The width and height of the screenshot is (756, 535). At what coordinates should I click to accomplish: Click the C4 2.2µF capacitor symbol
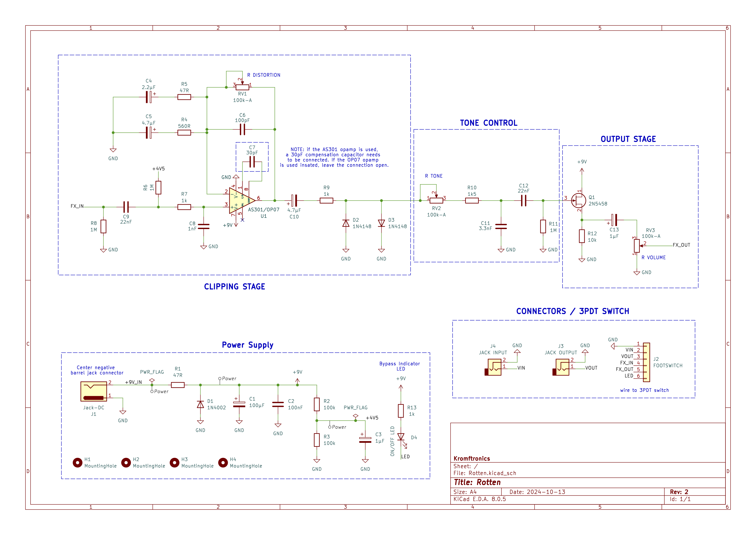coord(149,97)
